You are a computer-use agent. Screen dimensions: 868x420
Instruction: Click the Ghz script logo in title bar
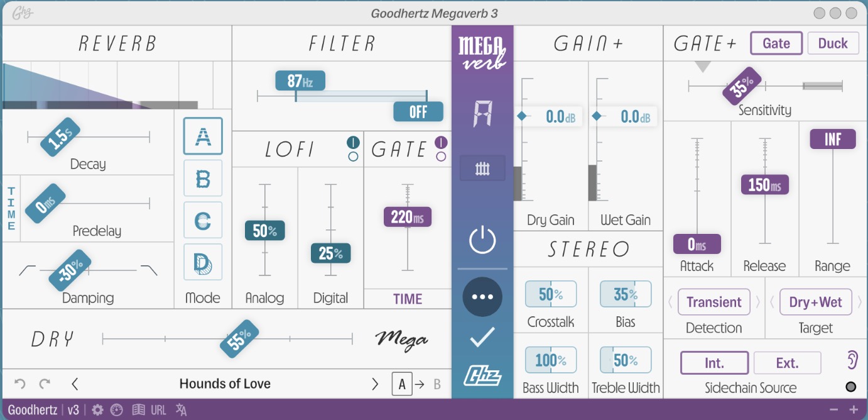pos(22,13)
